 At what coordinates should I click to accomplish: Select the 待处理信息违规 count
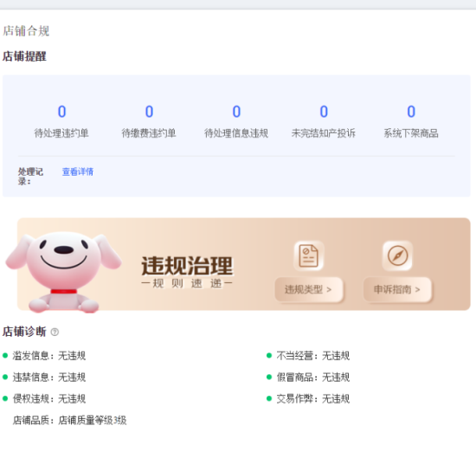coord(236,112)
